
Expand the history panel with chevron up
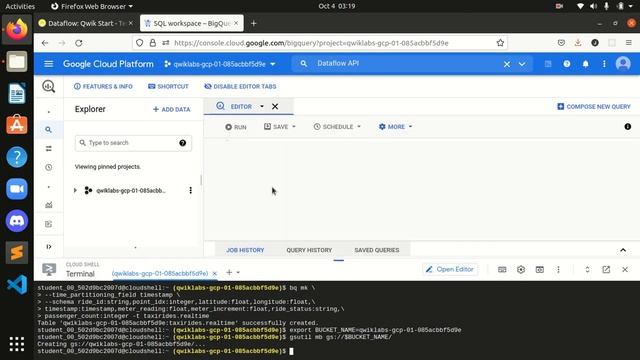(x=623, y=250)
